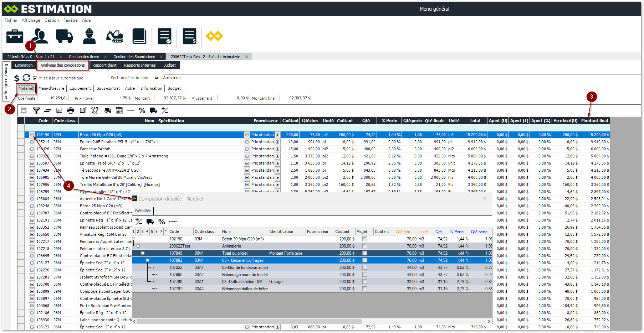The height and width of the screenshot is (333, 644).
Task: Switch to the 'Rapport client' tab
Action: coord(104,65)
